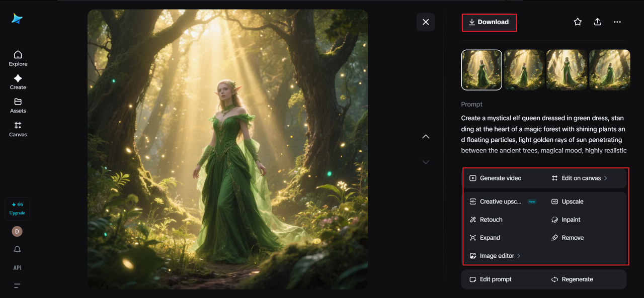
Task: Expand the Edit on canvas option
Action: (x=580, y=178)
